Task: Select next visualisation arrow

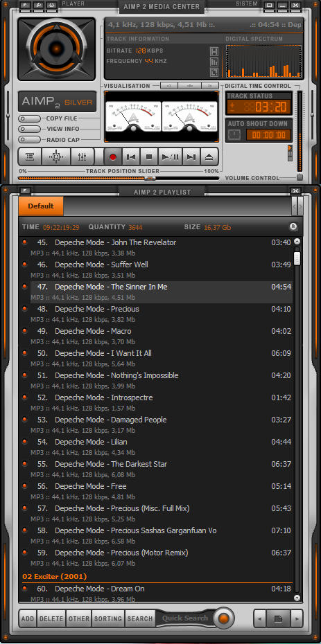Action: [x=210, y=86]
